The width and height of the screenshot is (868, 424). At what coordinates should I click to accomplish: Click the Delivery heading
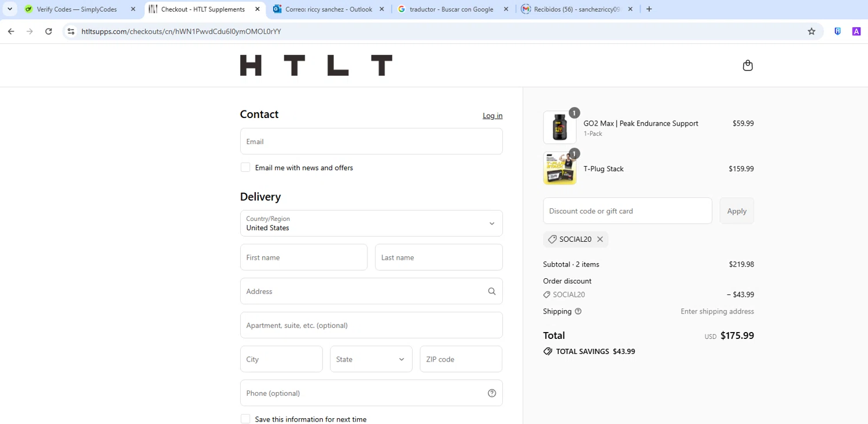[260, 197]
